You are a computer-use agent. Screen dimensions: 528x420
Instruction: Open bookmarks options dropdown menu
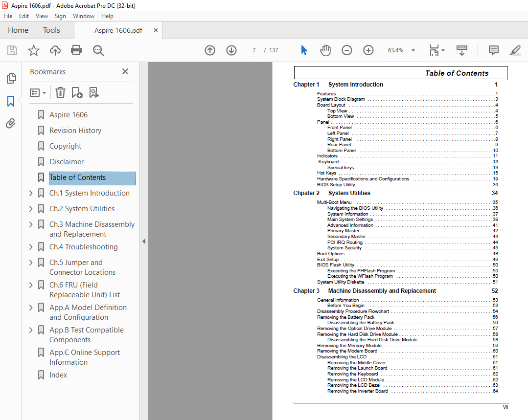(38, 92)
